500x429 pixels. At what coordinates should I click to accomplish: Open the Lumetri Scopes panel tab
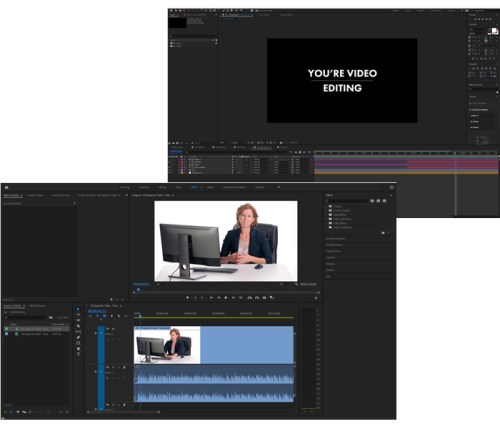click(35, 195)
